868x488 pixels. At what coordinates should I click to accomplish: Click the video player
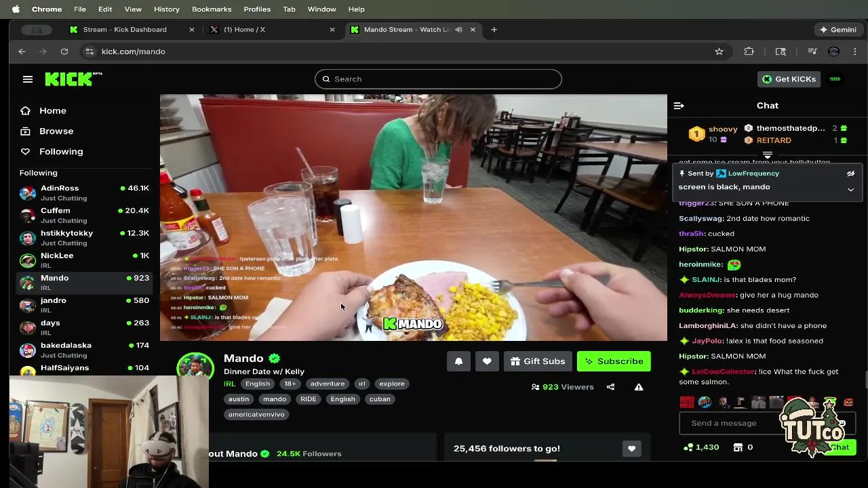(x=414, y=217)
